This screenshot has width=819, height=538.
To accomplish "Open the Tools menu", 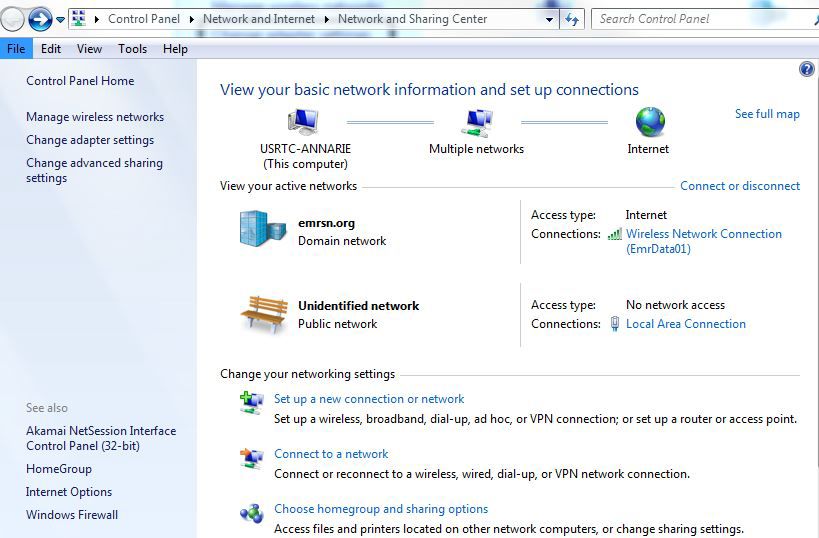I will pyautogui.click(x=132, y=48).
